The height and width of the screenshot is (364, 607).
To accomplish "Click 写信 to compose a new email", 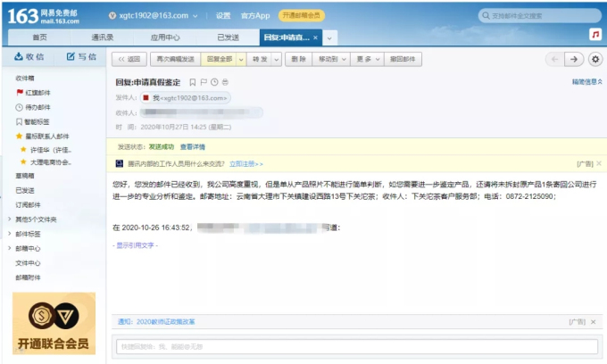I will (x=81, y=56).
